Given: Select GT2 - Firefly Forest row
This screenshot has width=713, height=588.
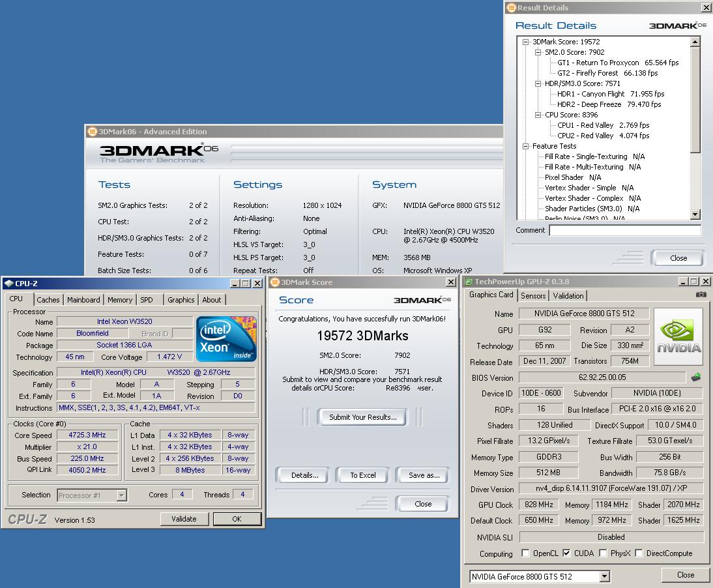Looking at the screenshot, I should coord(607,73).
